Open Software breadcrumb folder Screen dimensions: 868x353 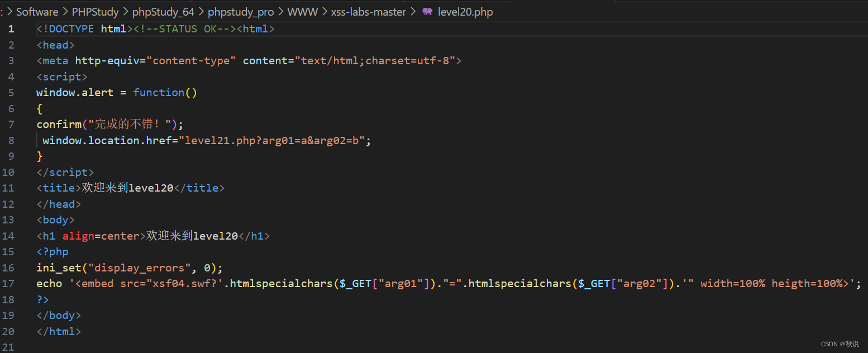[x=37, y=12]
